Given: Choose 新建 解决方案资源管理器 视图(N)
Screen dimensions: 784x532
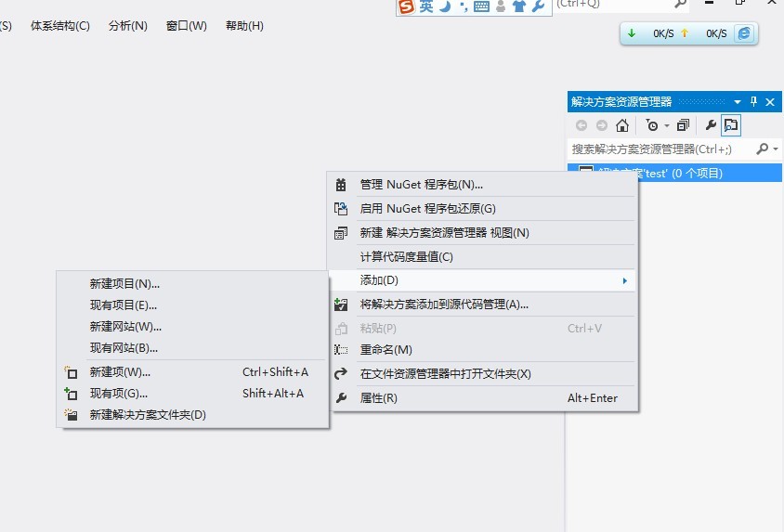Looking at the screenshot, I should tap(482, 233).
